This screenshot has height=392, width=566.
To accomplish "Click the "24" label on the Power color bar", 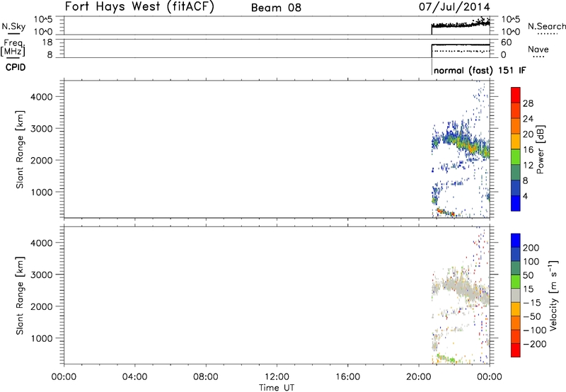I will point(528,119).
